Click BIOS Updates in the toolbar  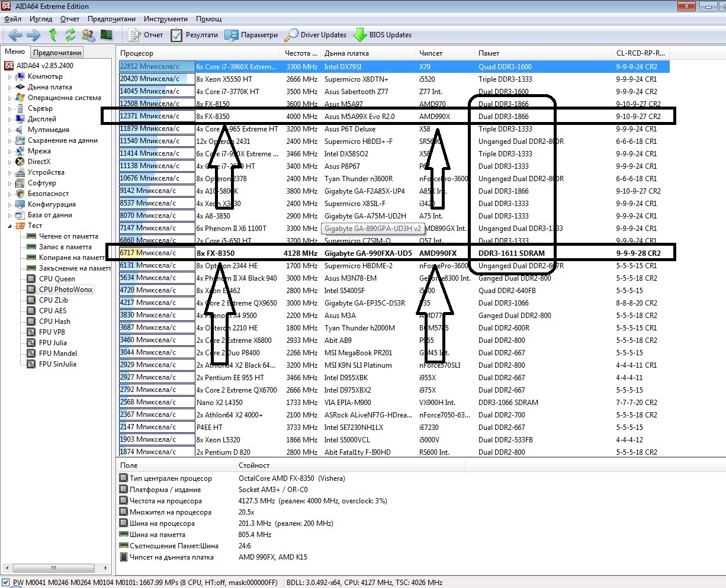[383, 35]
